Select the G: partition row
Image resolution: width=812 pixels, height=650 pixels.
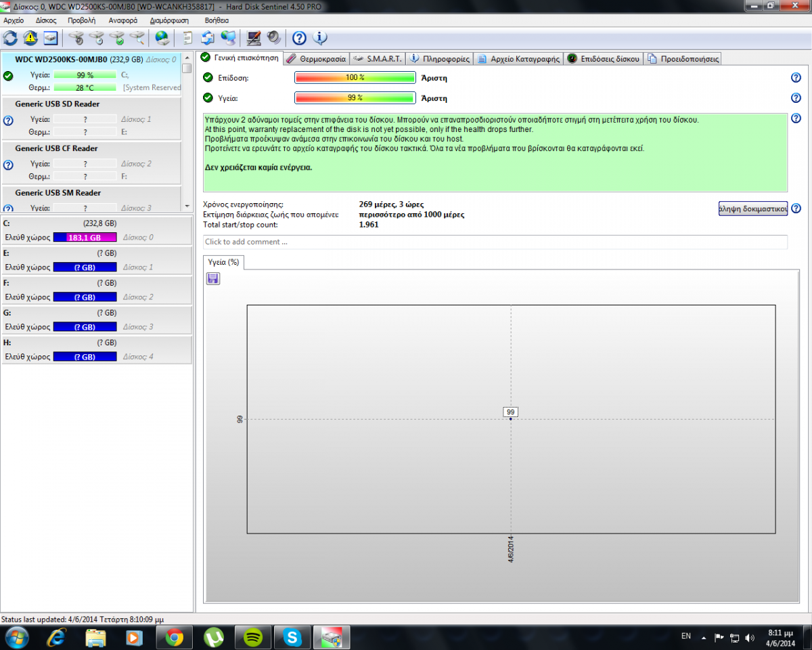96,320
